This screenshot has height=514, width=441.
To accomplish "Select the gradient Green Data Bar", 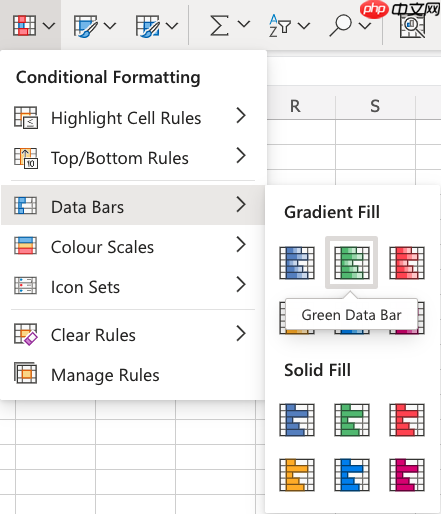I will tap(352, 263).
